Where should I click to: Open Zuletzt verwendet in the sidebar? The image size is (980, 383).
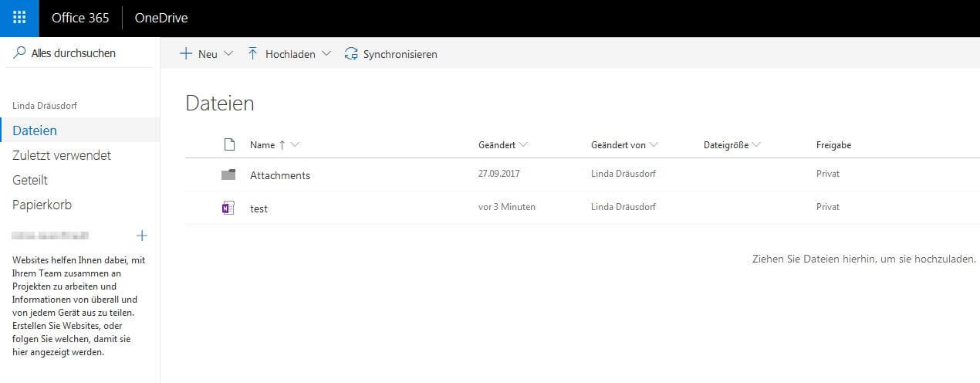(62, 155)
